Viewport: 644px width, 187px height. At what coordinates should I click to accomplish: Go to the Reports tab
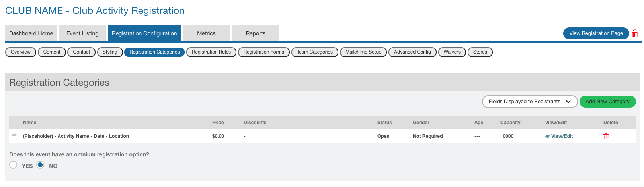(x=256, y=33)
